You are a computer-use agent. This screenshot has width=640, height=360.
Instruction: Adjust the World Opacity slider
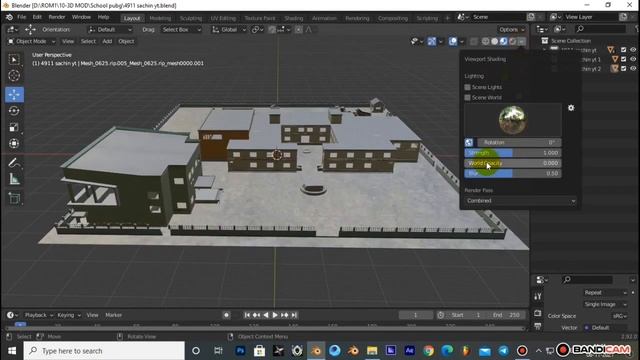click(x=513, y=163)
